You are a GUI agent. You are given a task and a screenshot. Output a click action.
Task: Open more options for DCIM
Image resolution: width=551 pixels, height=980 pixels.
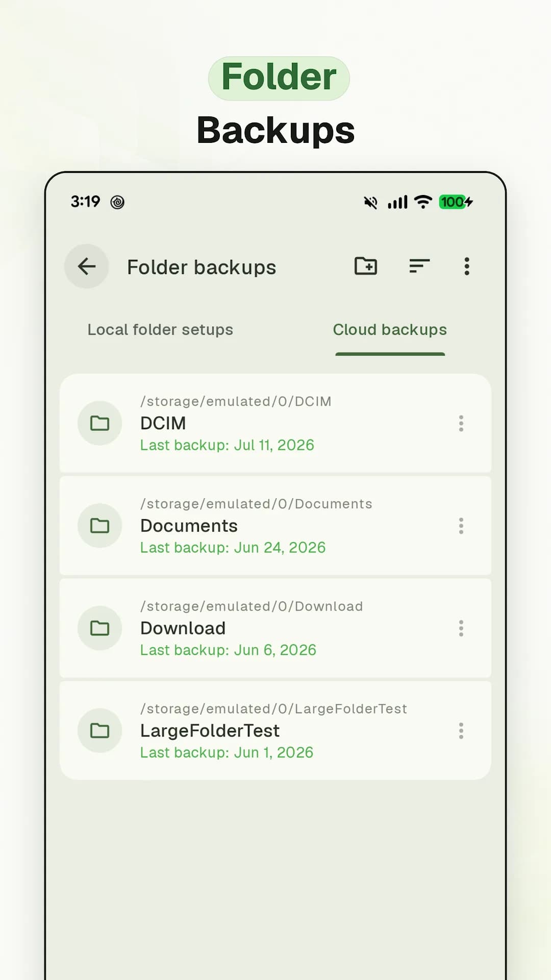461,423
